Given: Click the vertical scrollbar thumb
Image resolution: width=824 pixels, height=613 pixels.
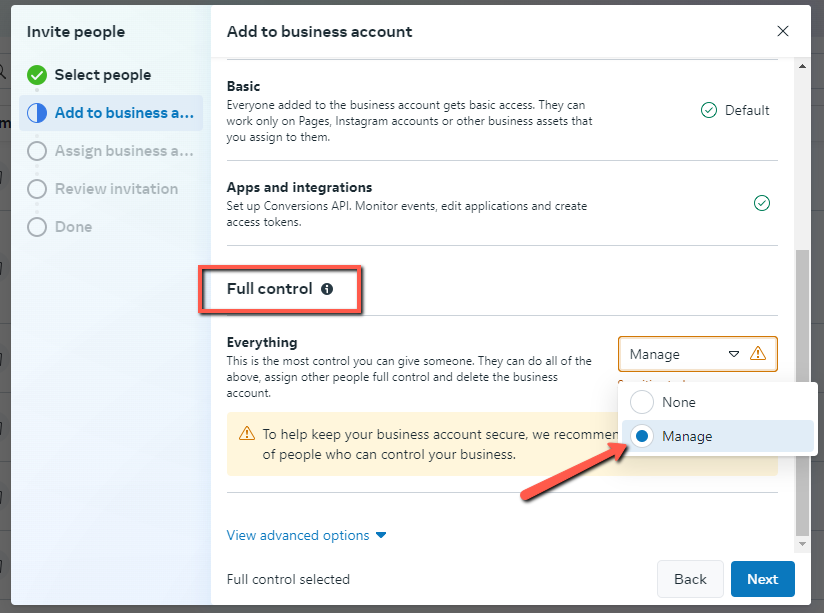Looking at the screenshot, I should coord(802,392).
